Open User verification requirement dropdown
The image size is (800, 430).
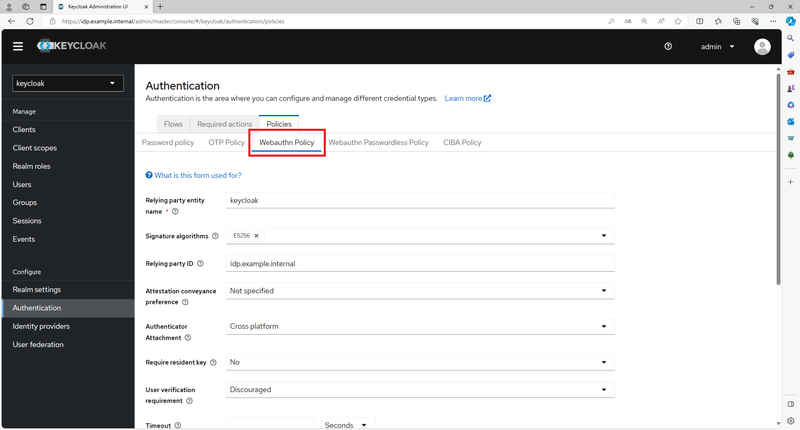[420, 390]
